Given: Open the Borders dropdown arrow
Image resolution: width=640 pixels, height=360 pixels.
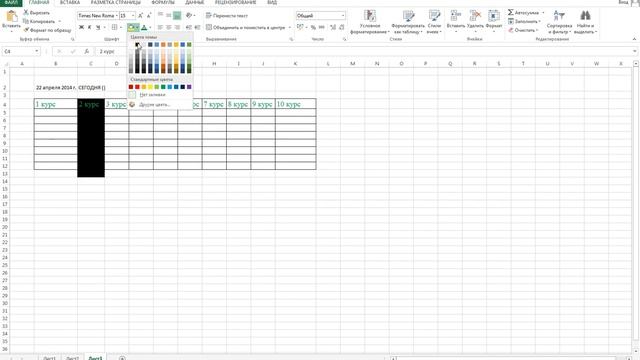Looking at the screenshot, I should coord(121,27).
